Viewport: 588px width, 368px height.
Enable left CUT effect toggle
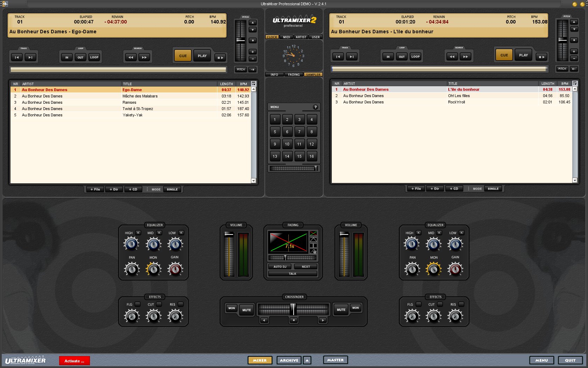pyautogui.click(x=159, y=304)
